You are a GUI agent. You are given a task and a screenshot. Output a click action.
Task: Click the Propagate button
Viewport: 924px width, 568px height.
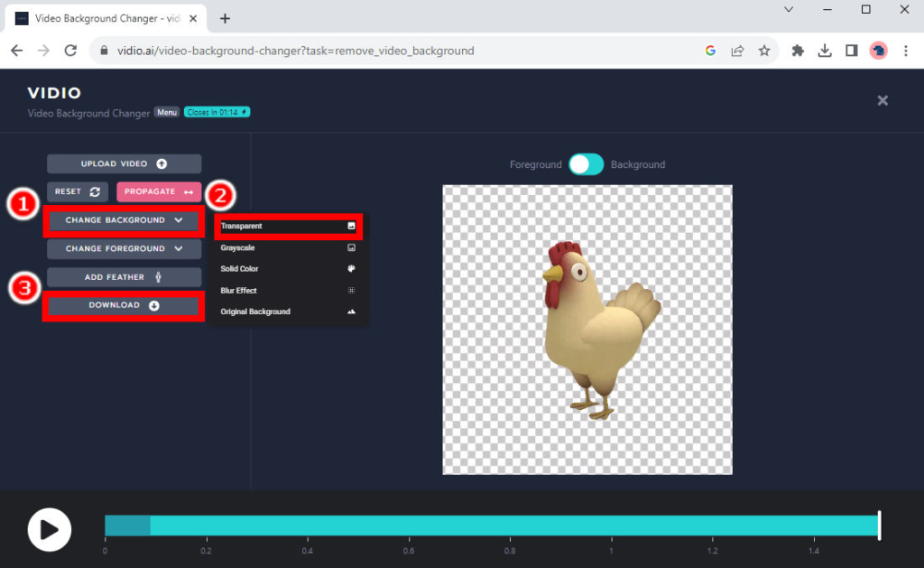click(159, 191)
